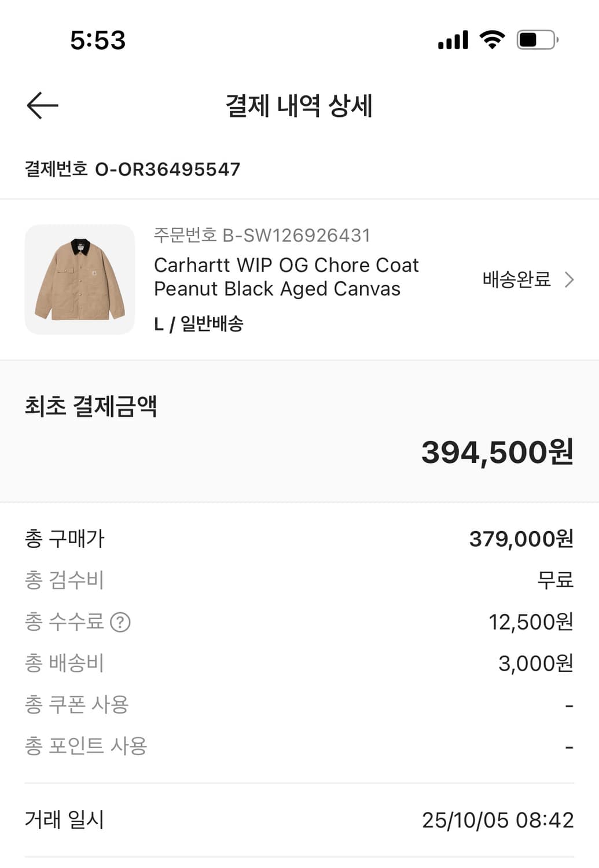Tap the Wi-Fi status icon
Image resolution: width=599 pixels, height=868 pixels.
click(x=492, y=39)
